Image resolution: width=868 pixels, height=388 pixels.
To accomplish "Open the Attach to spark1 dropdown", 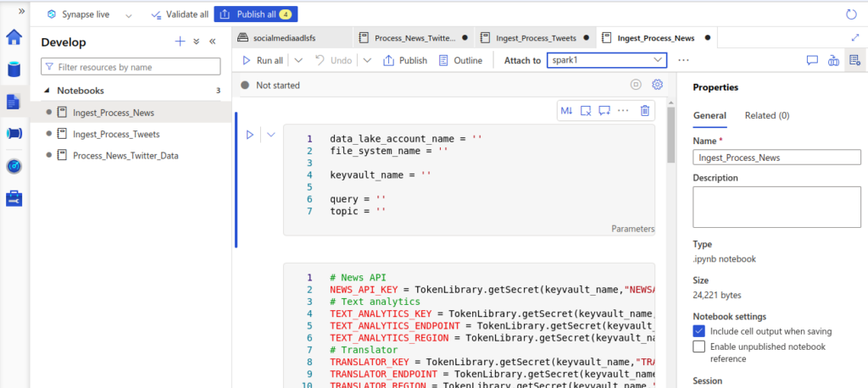I will 607,60.
